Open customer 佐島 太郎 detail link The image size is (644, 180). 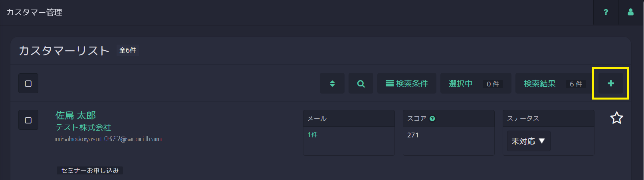coord(75,115)
